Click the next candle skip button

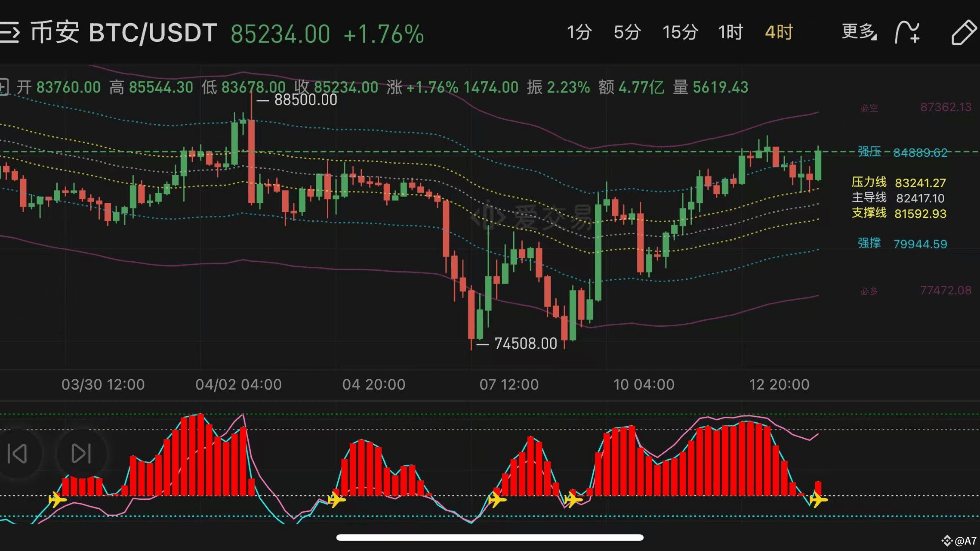(80, 453)
